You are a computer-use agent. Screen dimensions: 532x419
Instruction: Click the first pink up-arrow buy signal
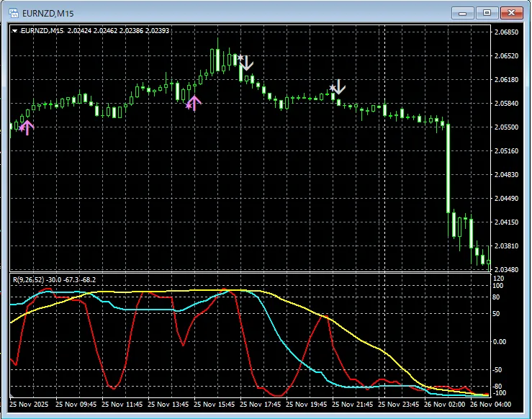point(27,127)
